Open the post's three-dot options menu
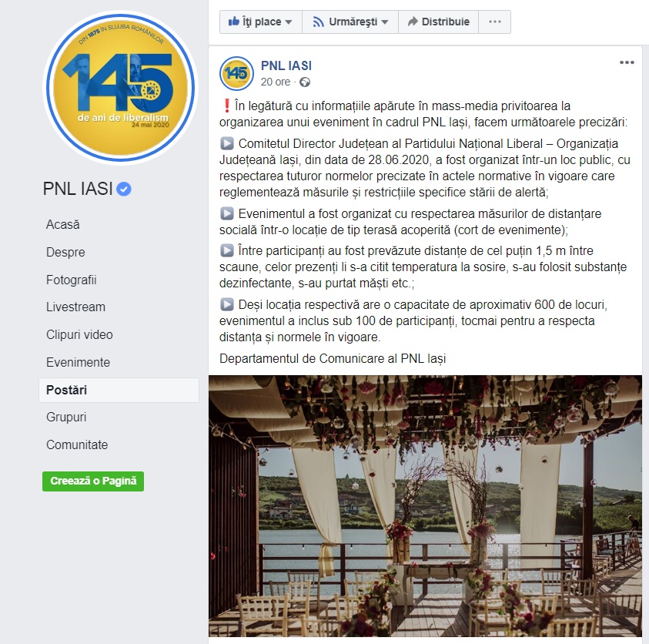 (x=627, y=62)
